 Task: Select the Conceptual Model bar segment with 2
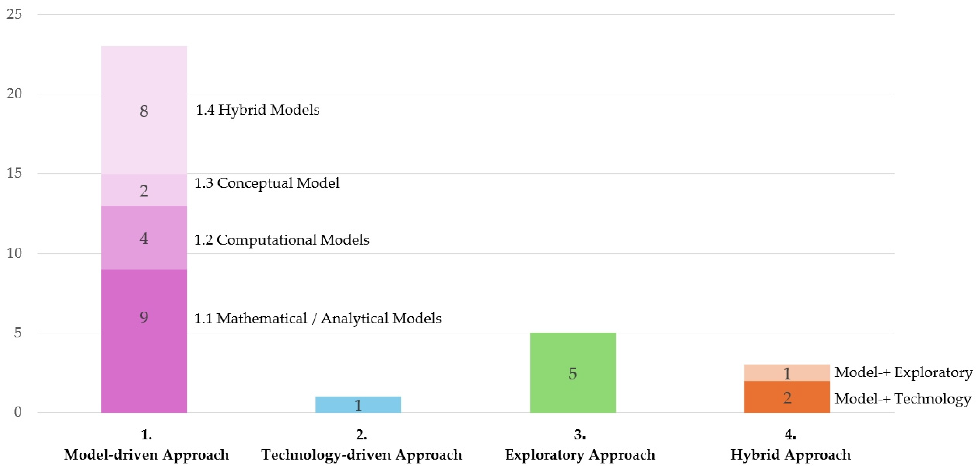pos(144,190)
